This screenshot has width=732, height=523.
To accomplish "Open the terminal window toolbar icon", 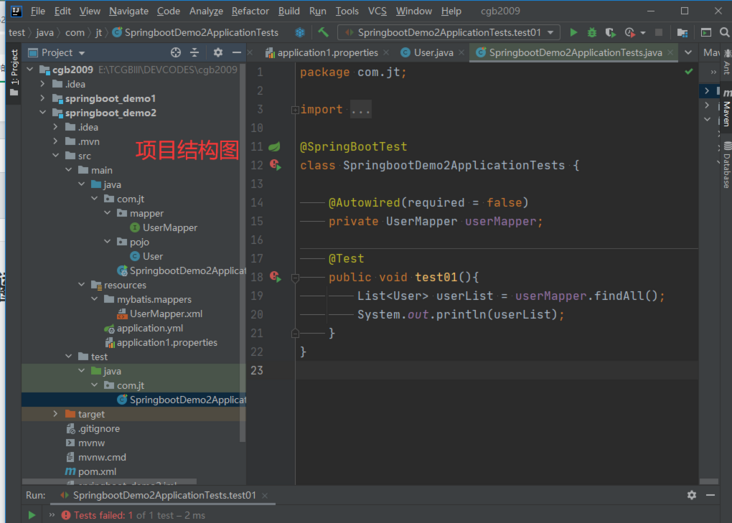I will (x=706, y=32).
